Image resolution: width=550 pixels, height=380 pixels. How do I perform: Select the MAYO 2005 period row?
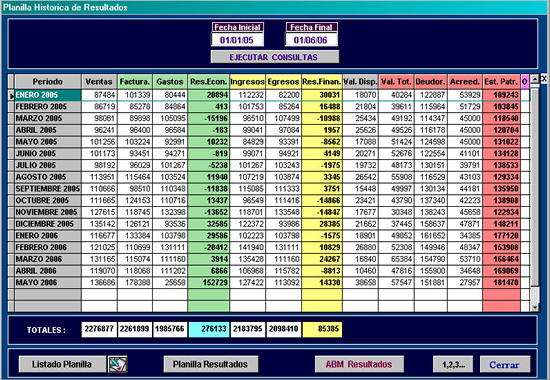point(48,142)
